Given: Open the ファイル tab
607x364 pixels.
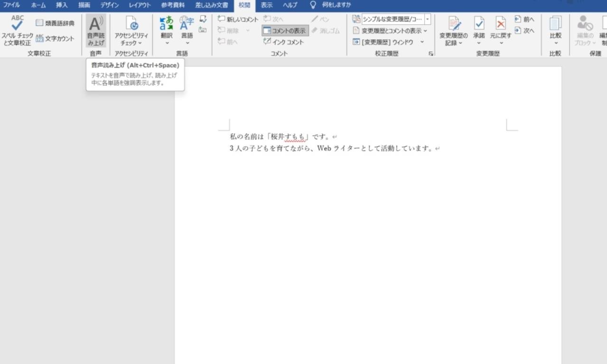Looking at the screenshot, I should 12,5.
